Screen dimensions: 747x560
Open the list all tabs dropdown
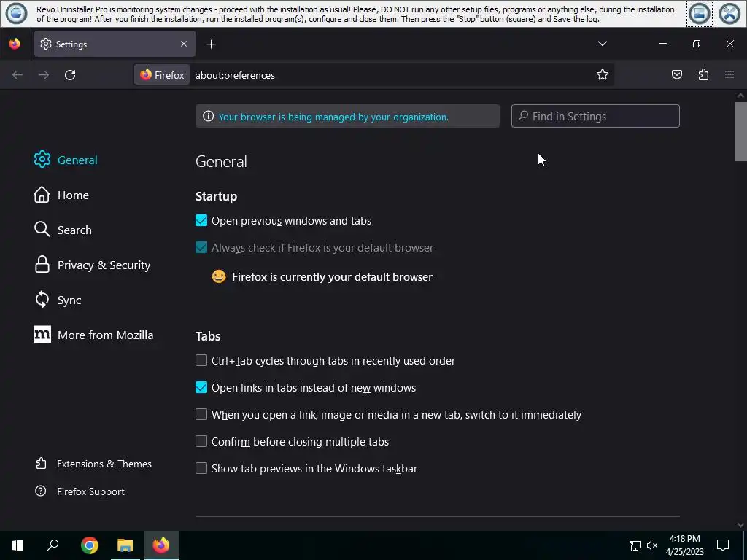click(602, 44)
